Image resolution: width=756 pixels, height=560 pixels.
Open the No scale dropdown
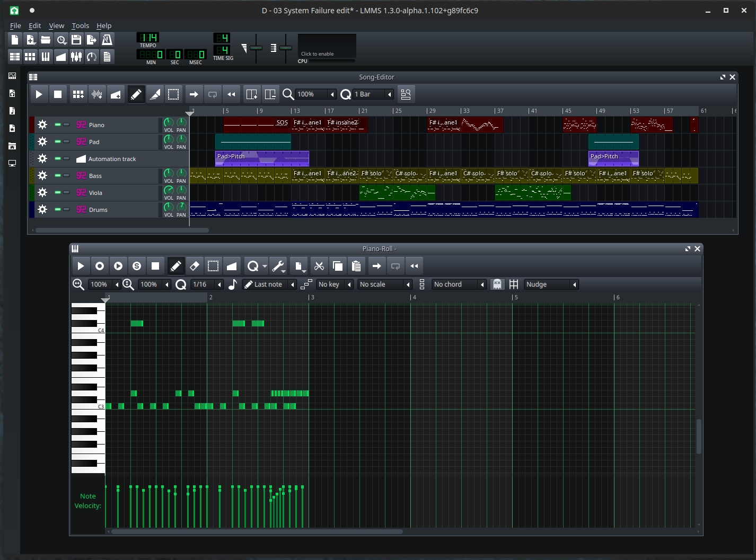[385, 285]
